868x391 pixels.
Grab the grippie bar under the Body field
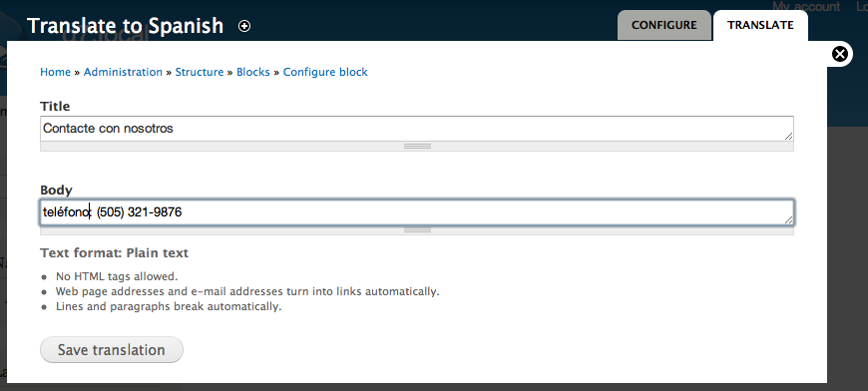point(416,230)
